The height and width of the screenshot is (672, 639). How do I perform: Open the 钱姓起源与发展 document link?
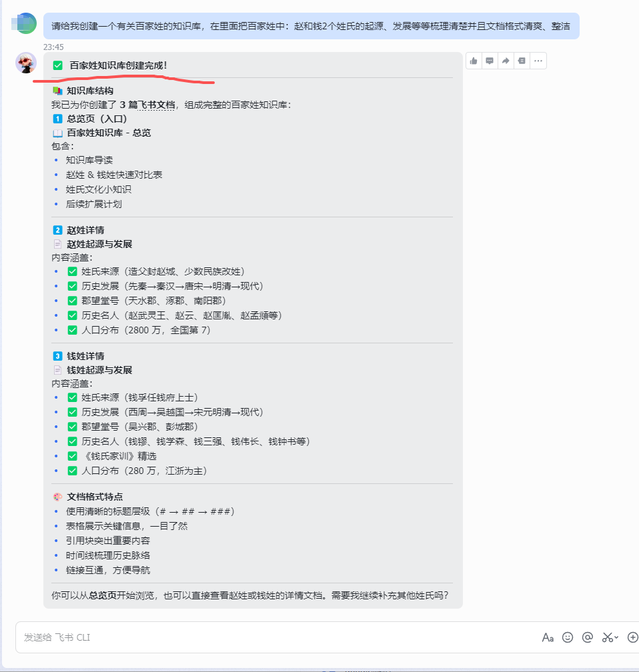99,370
